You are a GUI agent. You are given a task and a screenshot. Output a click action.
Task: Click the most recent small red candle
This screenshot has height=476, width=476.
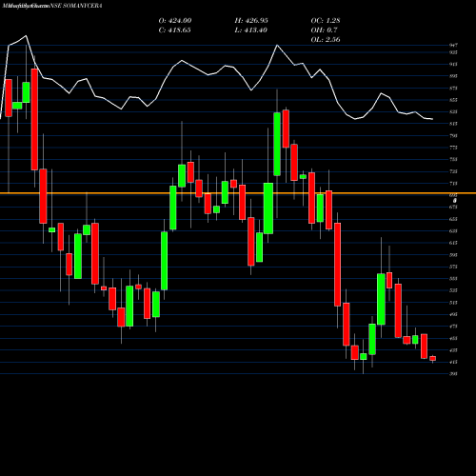coord(432,358)
